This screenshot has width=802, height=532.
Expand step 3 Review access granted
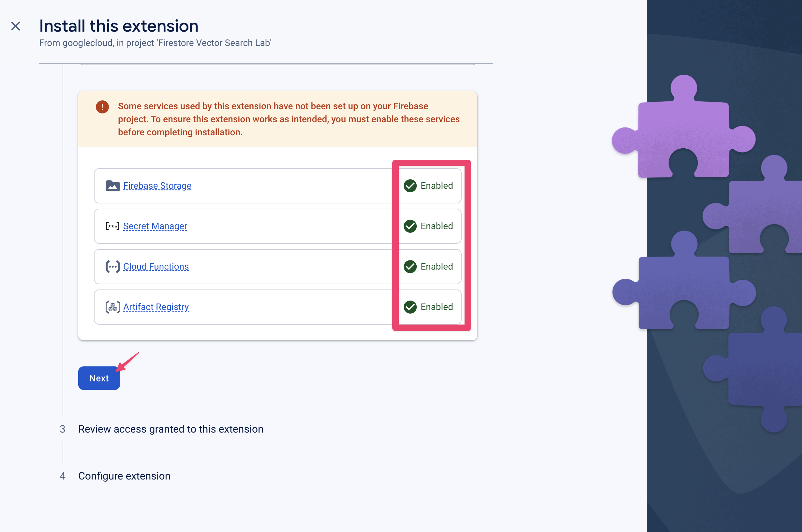171,428
